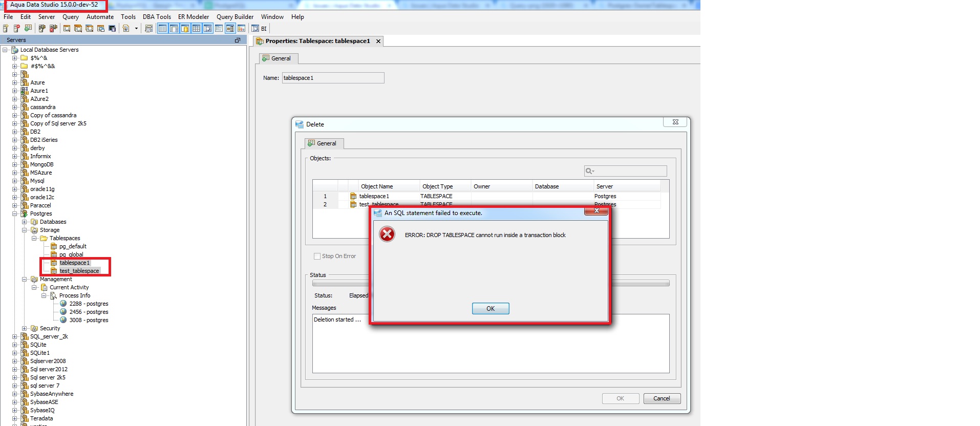Toggle the database cylinder view toolbar icon

pyautogui.click(x=185, y=28)
